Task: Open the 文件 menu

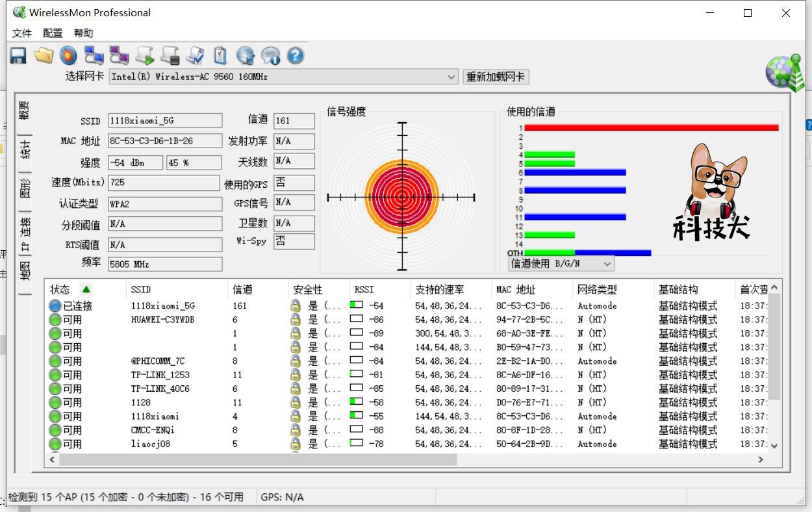Action: (21, 32)
